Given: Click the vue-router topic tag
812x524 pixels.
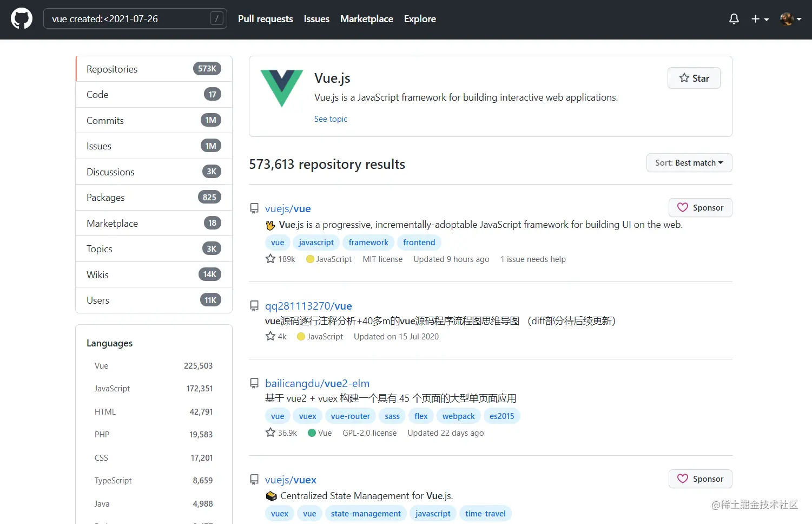Looking at the screenshot, I should click(x=351, y=416).
